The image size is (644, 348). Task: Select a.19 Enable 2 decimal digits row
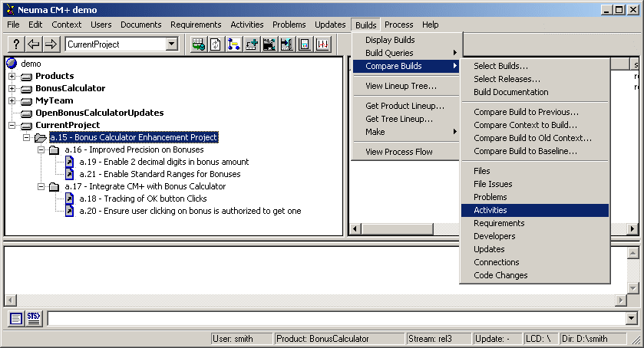(x=163, y=162)
